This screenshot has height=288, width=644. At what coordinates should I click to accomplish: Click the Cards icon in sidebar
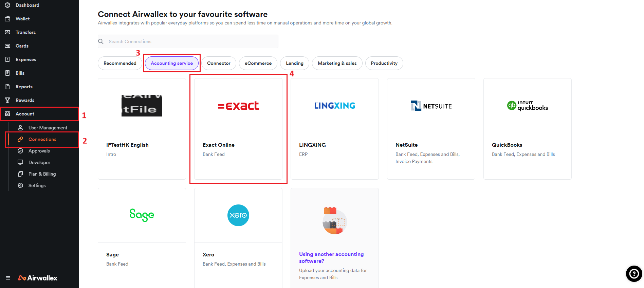pos(7,46)
